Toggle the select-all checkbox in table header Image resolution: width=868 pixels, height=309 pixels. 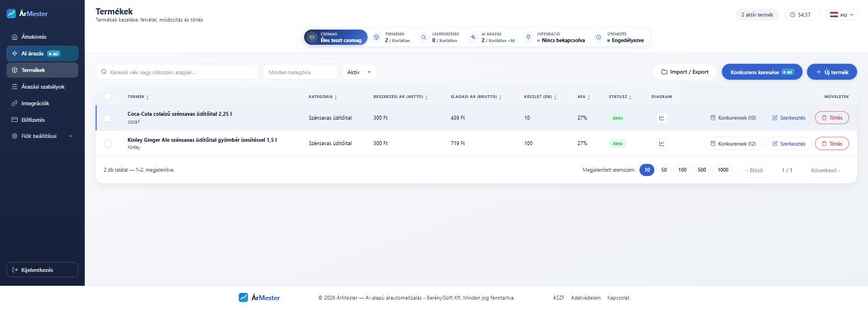107,96
